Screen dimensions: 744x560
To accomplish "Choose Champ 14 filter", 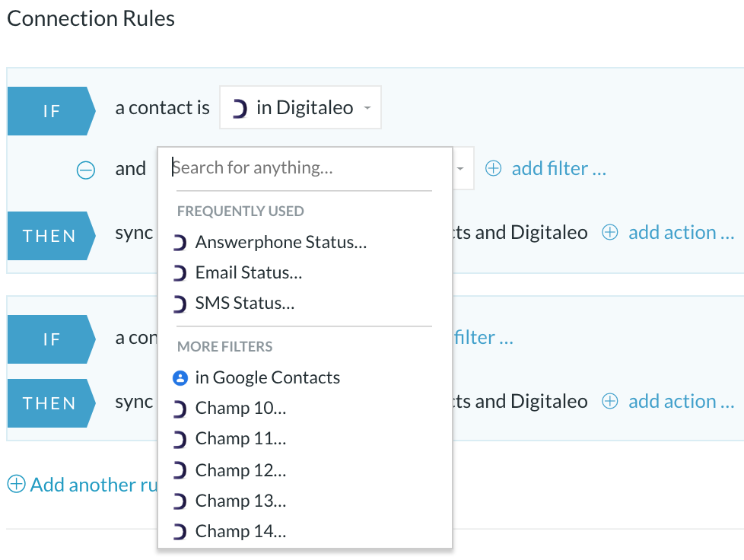I will pos(240,531).
